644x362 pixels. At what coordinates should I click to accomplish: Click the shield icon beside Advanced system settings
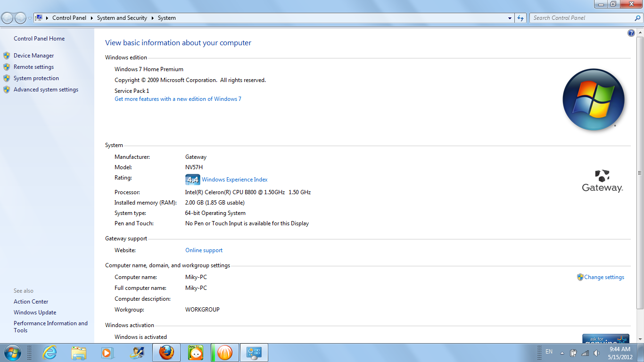(7, 90)
